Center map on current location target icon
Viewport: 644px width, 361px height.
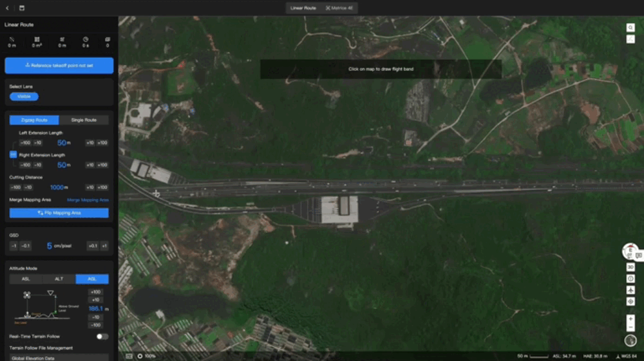coord(630,302)
